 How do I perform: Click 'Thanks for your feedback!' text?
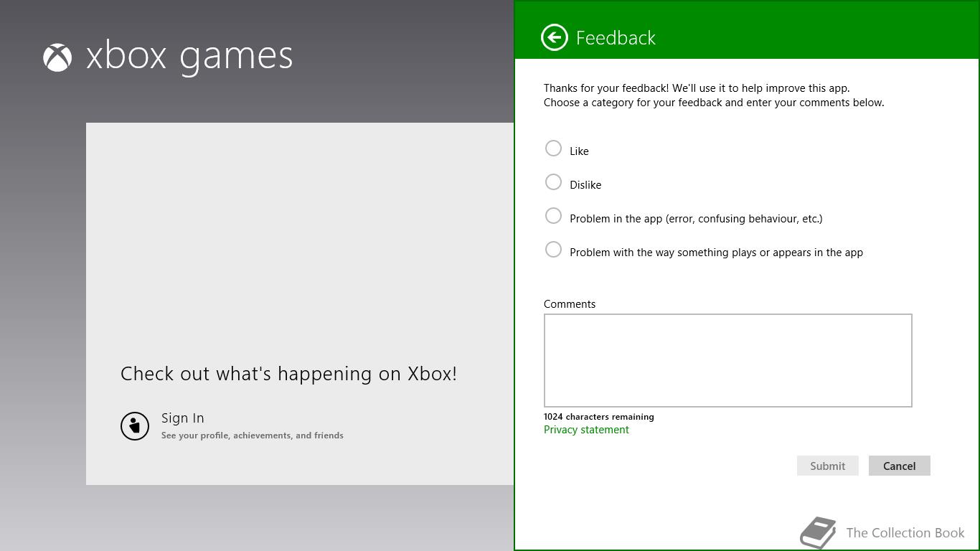click(606, 88)
